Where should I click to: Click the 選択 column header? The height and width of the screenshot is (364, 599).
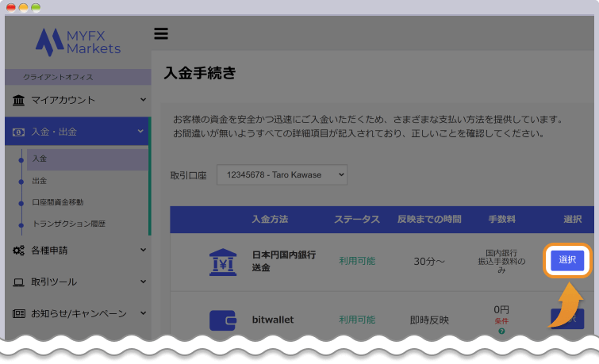573,219
